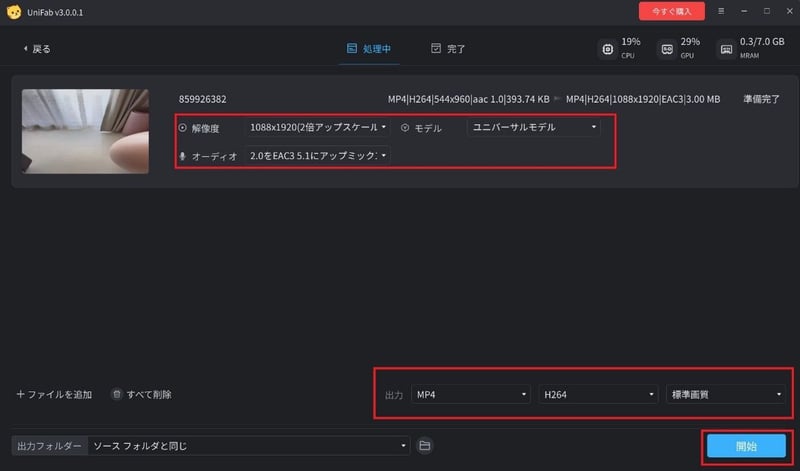Click the オーディオ microphone icon

click(183, 156)
